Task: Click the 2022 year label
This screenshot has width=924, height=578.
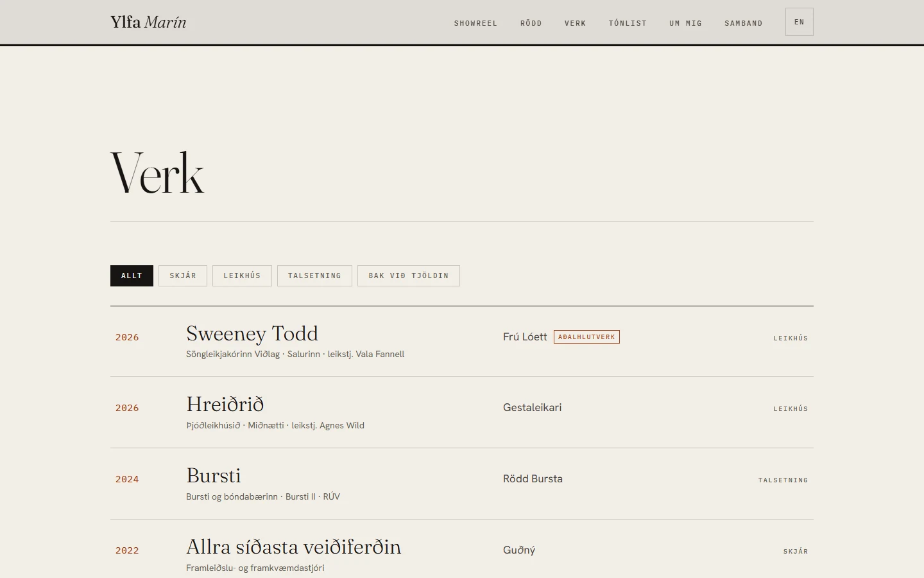Action: [127, 550]
